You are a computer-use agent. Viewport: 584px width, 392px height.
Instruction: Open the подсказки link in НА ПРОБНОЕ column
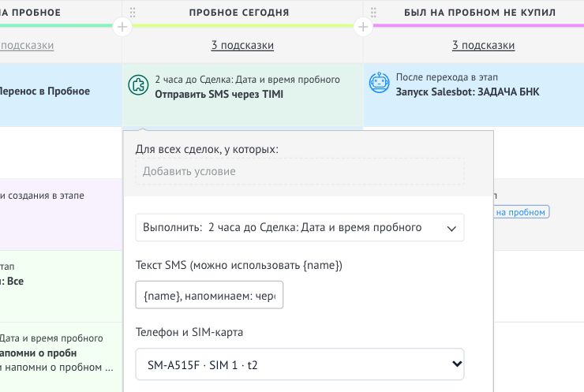click(27, 46)
